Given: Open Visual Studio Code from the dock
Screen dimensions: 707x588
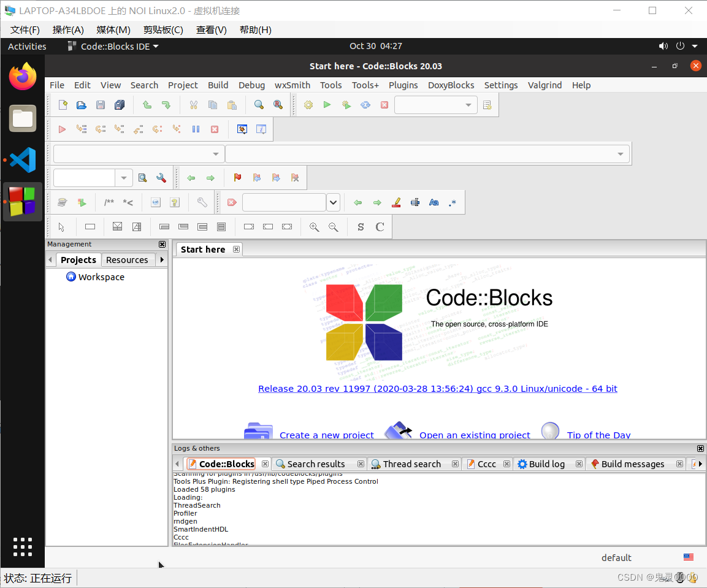Looking at the screenshot, I should pos(23,160).
